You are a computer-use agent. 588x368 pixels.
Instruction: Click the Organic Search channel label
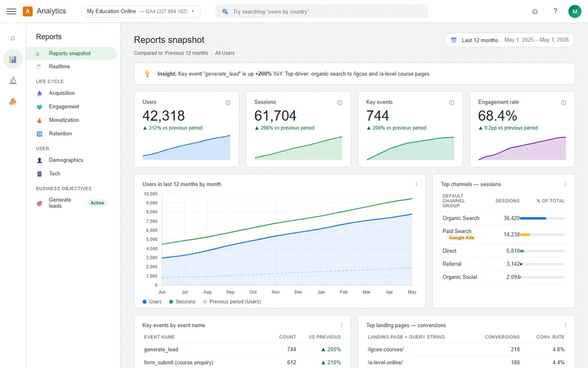tap(461, 218)
